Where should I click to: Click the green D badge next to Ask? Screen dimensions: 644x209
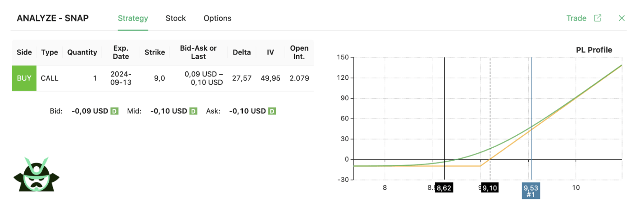pos(272,111)
